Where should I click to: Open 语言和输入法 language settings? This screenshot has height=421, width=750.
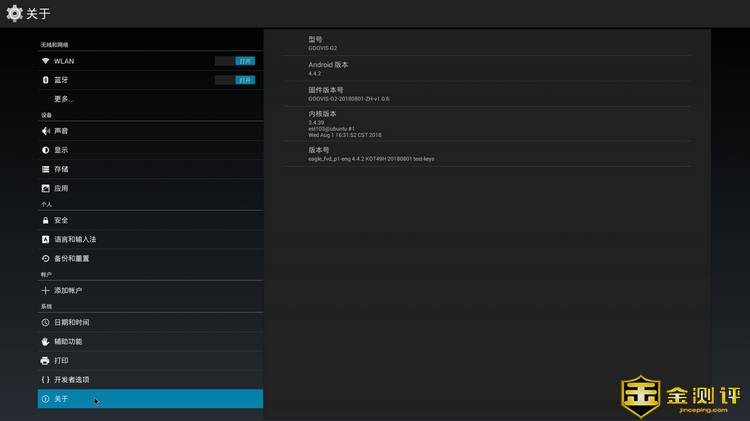pos(75,239)
